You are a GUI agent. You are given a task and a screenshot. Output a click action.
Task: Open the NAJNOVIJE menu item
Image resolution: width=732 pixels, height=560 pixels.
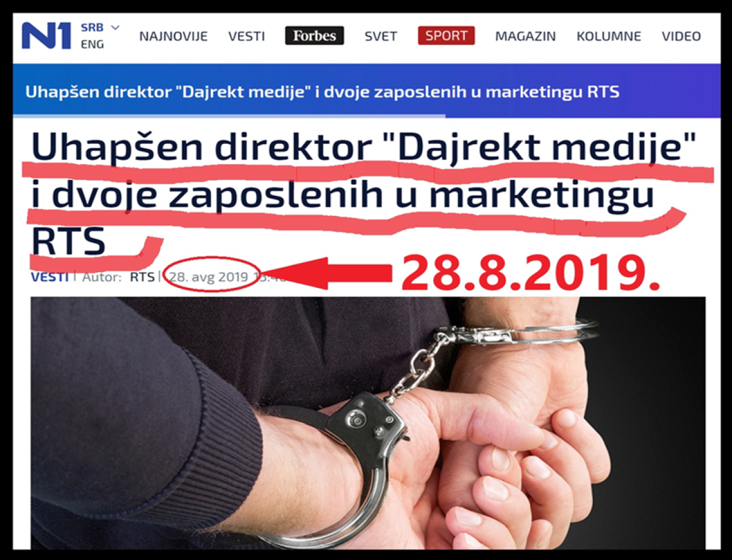pos(173,36)
